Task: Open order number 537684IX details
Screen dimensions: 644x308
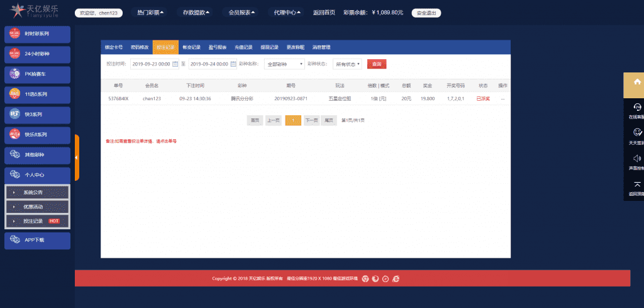Action: tap(118, 99)
